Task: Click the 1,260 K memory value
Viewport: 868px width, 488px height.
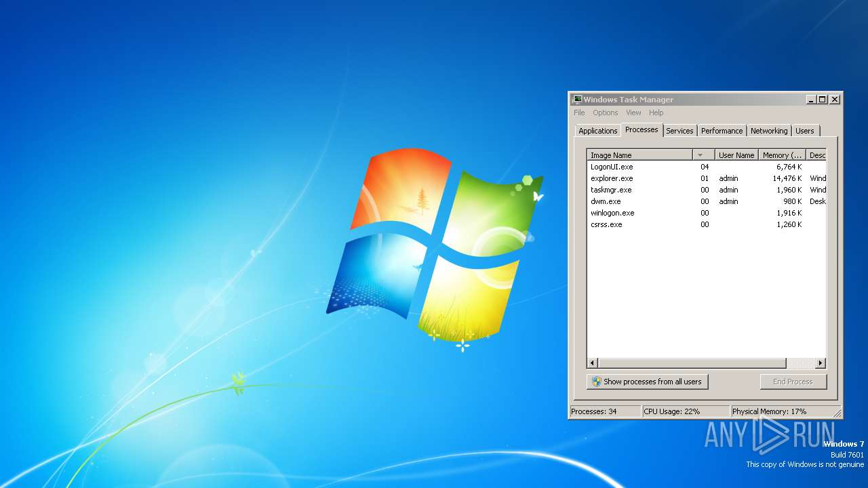Action: (x=789, y=224)
